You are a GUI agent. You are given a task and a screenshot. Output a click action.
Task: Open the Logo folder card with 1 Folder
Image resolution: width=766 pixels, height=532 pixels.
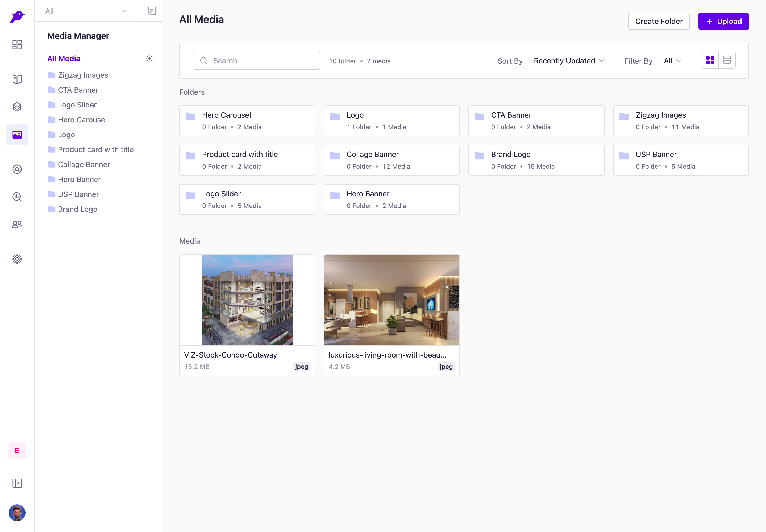[x=392, y=121]
